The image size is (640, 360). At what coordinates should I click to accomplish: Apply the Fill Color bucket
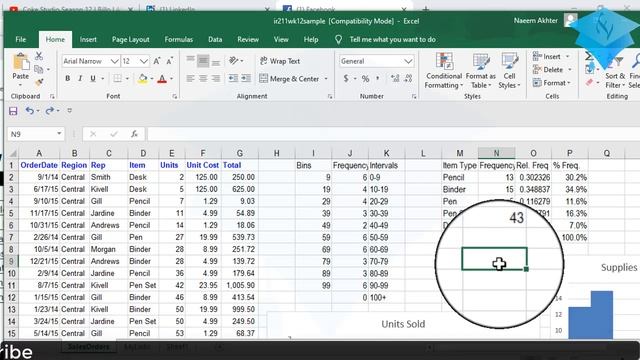[142, 78]
